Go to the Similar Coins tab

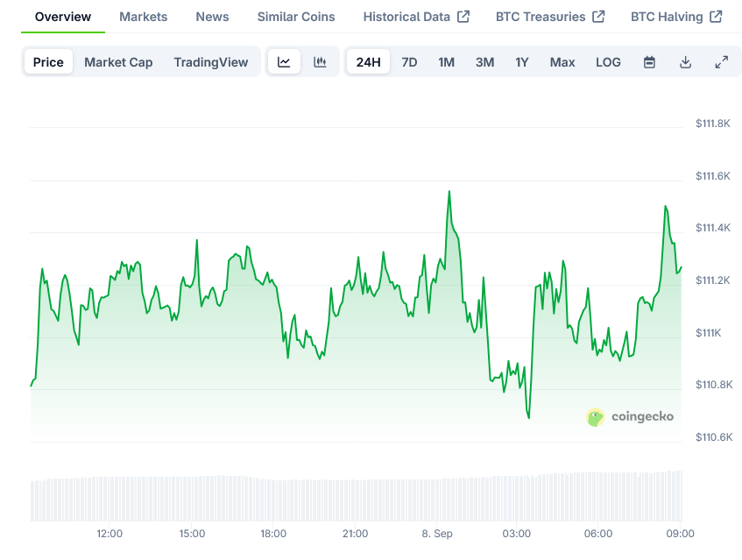click(296, 17)
